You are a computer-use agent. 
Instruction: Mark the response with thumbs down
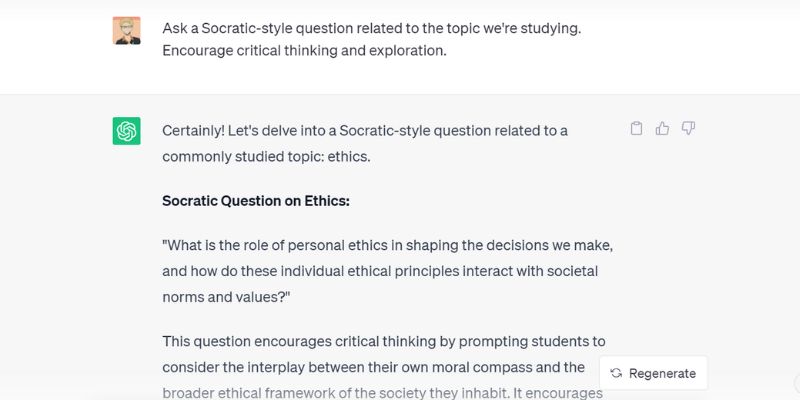[x=688, y=129]
